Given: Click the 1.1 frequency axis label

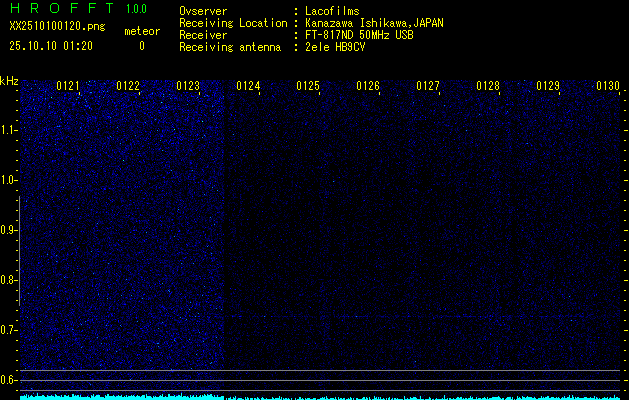Looking at the screenshot, I should pyautogui.click(x=9, y=130).
